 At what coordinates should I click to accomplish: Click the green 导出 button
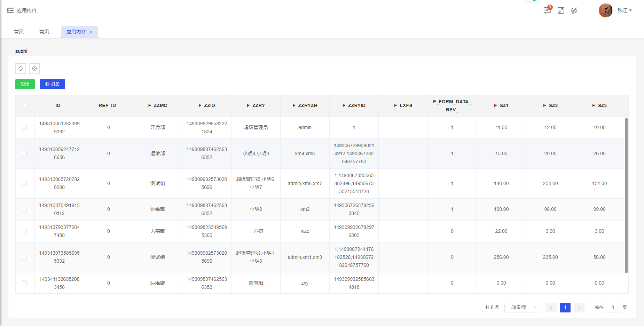(25, 84)
